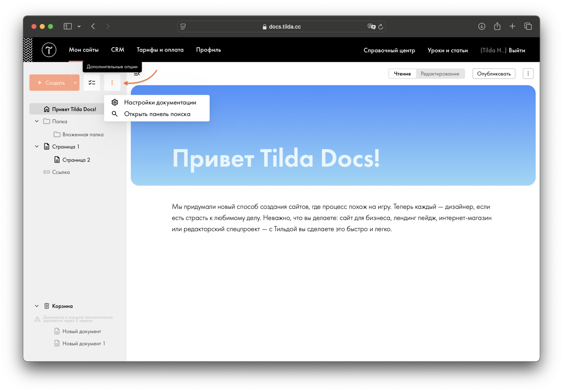Select Страница 2 tree item
The width and height of the screenshot is (563, 392).
click(x=76, y=160)
